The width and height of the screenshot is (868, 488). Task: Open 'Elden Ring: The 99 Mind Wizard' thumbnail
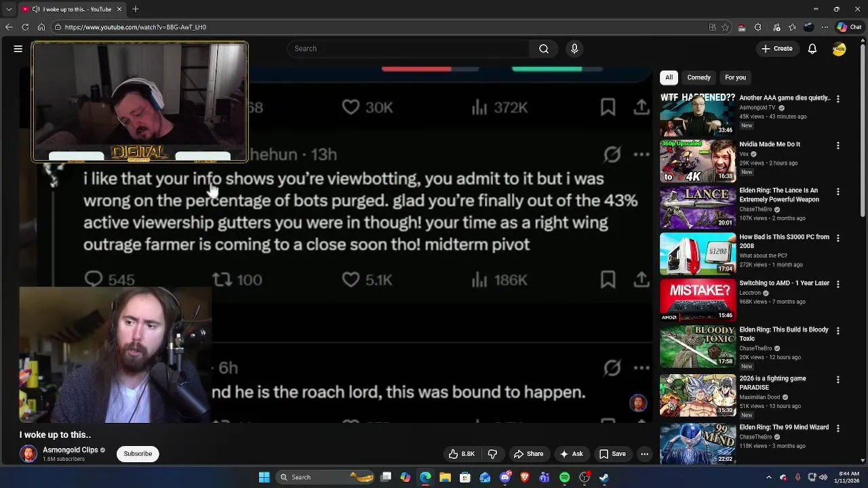point(698,443)
